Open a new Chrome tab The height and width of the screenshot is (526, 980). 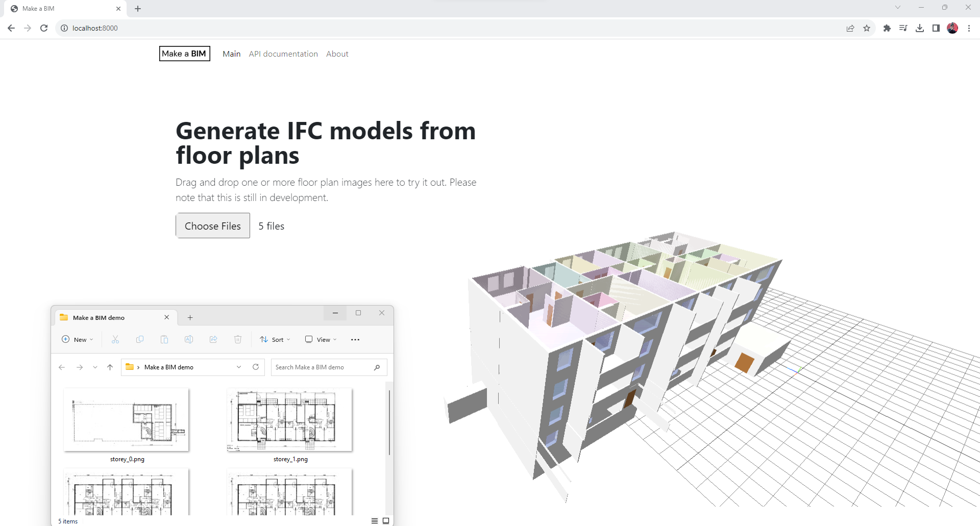point(138,9)
